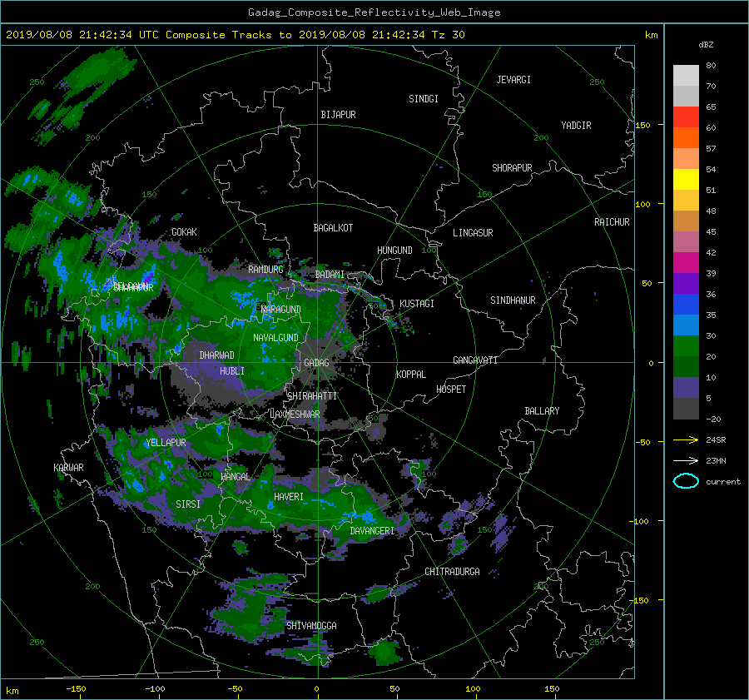The width and height of the screenshot is (749, 700).
Task: Click the Gadag Composite Reflectivity title text
Action: (374, 12)
